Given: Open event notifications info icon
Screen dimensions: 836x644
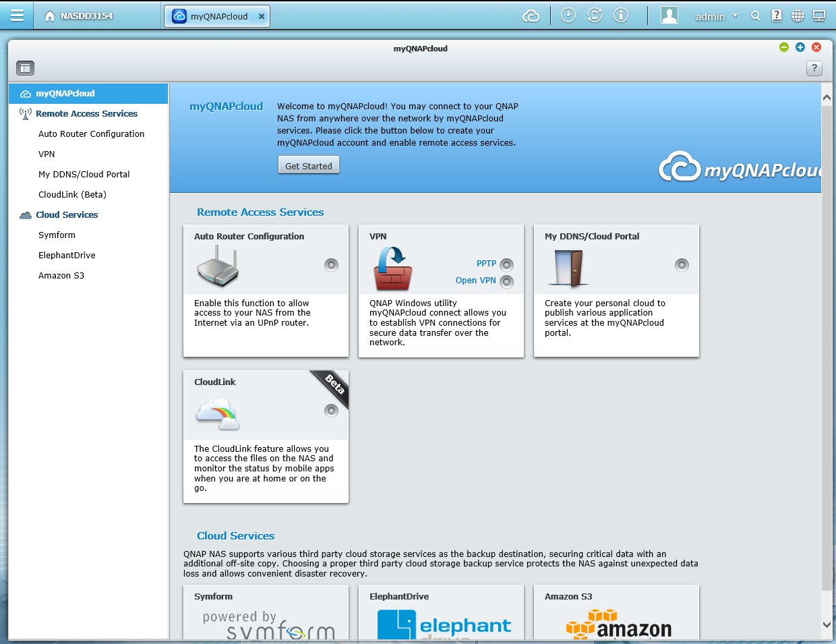Looking at the screenshot, I should coord(621,16).
